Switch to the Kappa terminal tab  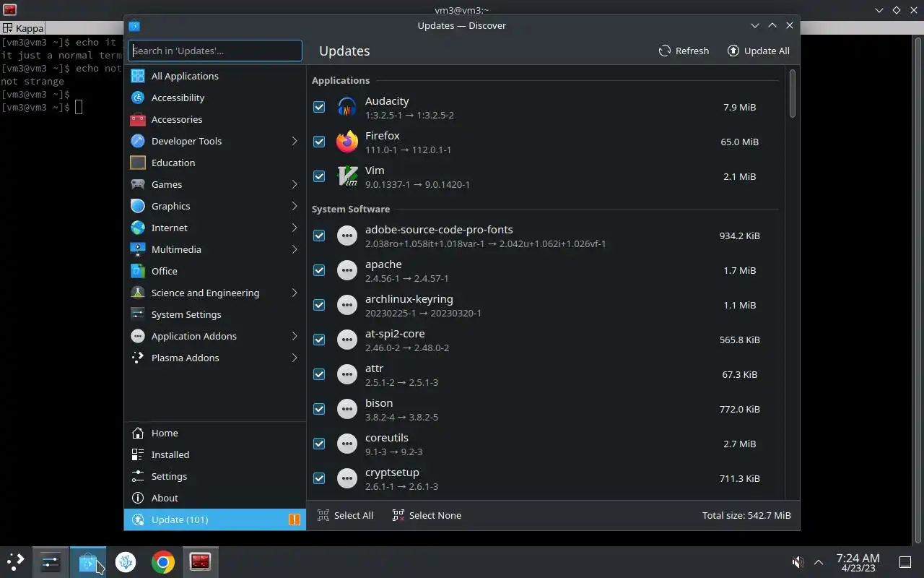pyautogui.click(x=23, y=28)
